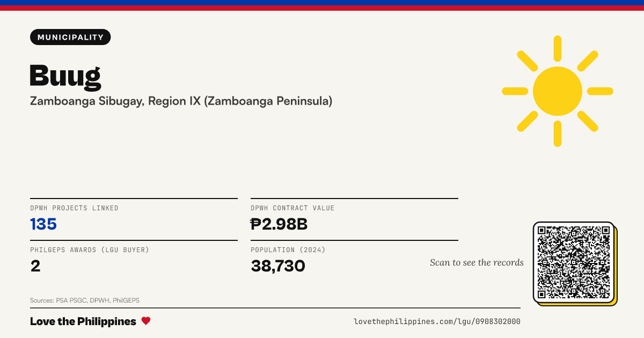Click the Sources: PSA PSGC, DPWH, PhilGEPS line
The width and height of the screenshot is (644, 338).
click(85, 300)
